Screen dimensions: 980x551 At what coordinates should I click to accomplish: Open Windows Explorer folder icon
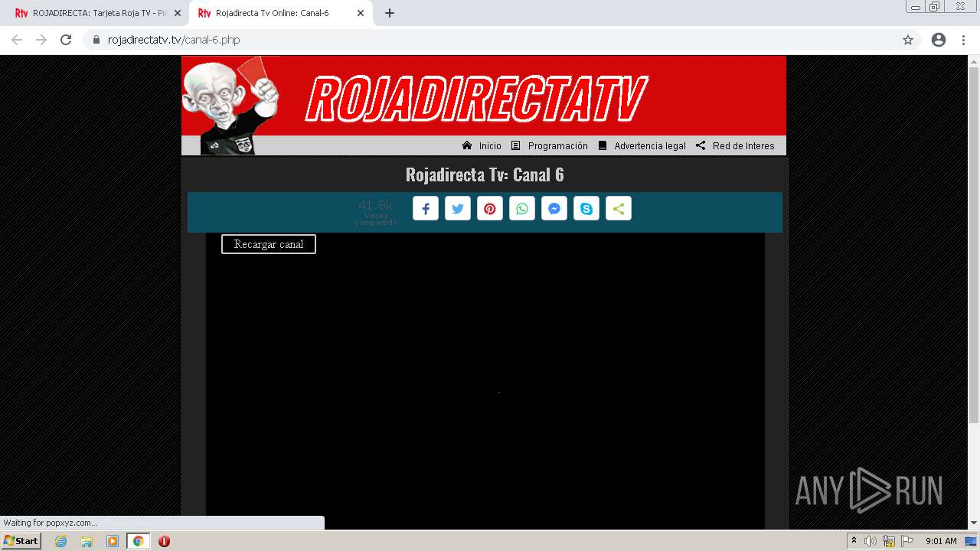click(x=87, y=541)
